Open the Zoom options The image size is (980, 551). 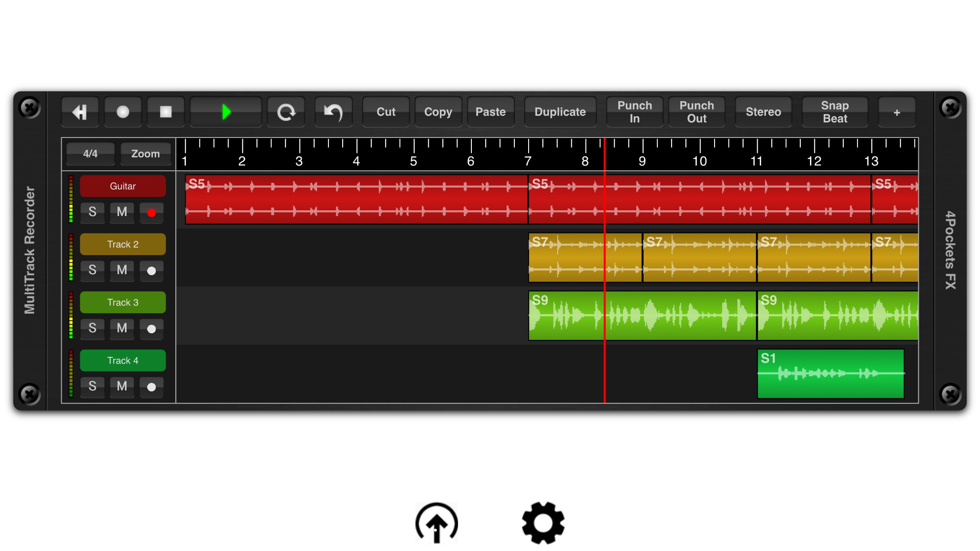[x=146, y=153]
